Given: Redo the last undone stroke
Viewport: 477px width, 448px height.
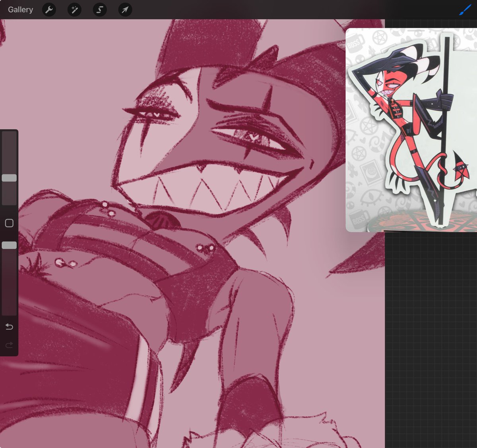Looking at the screenshot, I should pos(9,345).
